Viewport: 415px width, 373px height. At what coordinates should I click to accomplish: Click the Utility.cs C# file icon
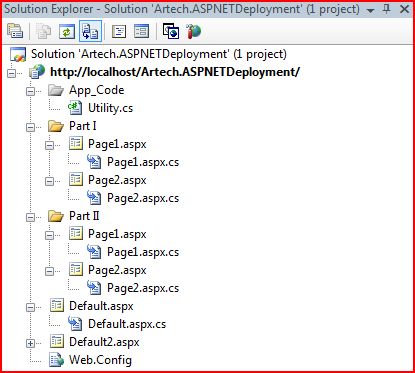[75, 108]
